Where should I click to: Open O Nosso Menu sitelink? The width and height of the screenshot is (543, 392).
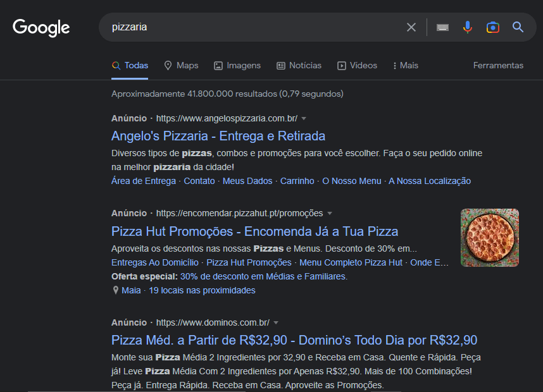click(x=351, y=181)
